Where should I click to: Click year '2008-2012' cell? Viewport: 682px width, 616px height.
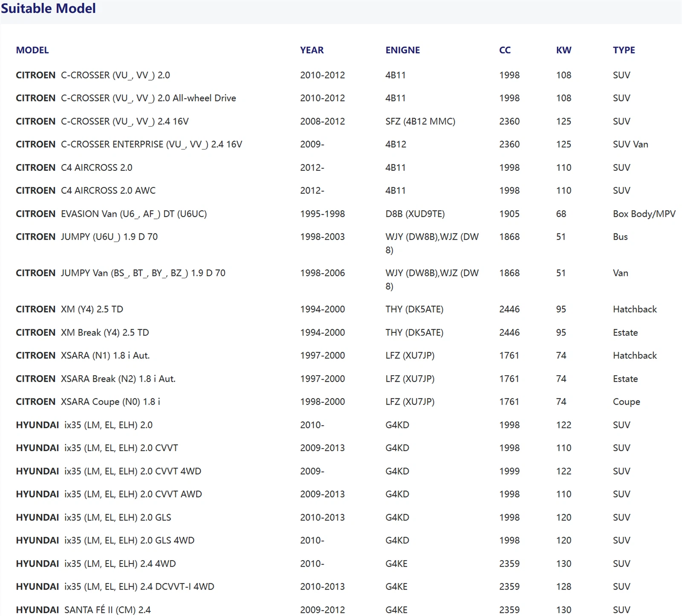322,121
